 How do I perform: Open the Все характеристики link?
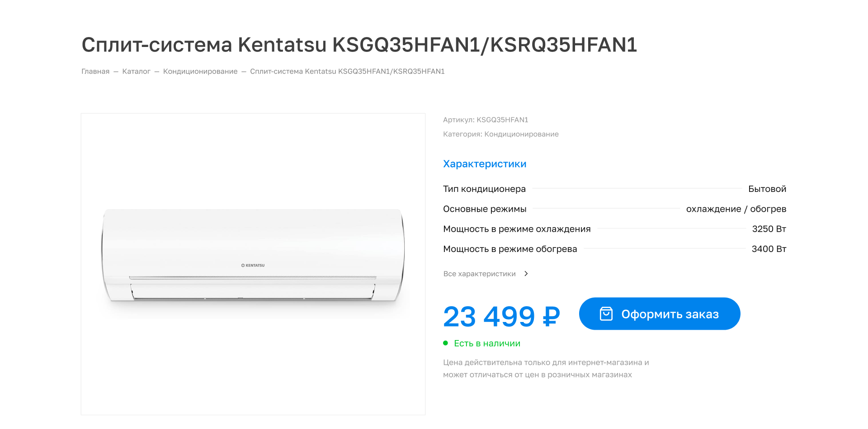pyautogui.click(x=479, y=274)
